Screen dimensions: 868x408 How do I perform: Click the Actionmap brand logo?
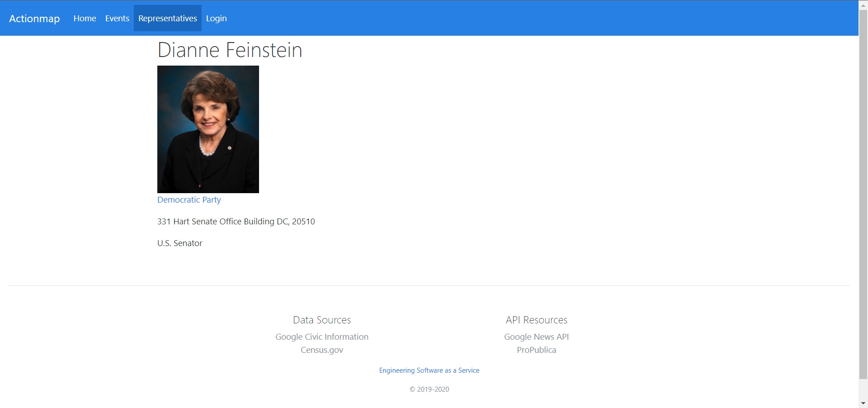click(x=34, y=19)
